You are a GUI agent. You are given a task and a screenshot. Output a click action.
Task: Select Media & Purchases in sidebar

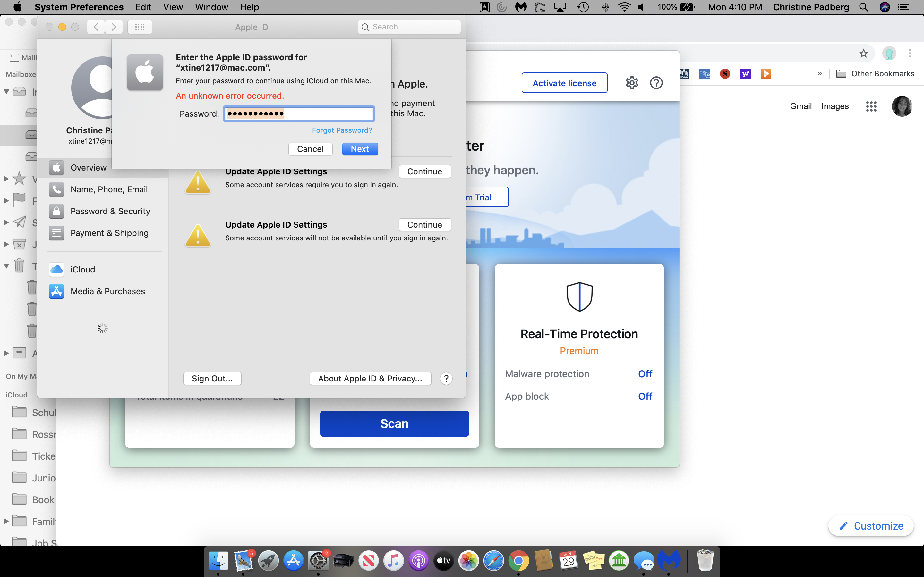(107, 291)
